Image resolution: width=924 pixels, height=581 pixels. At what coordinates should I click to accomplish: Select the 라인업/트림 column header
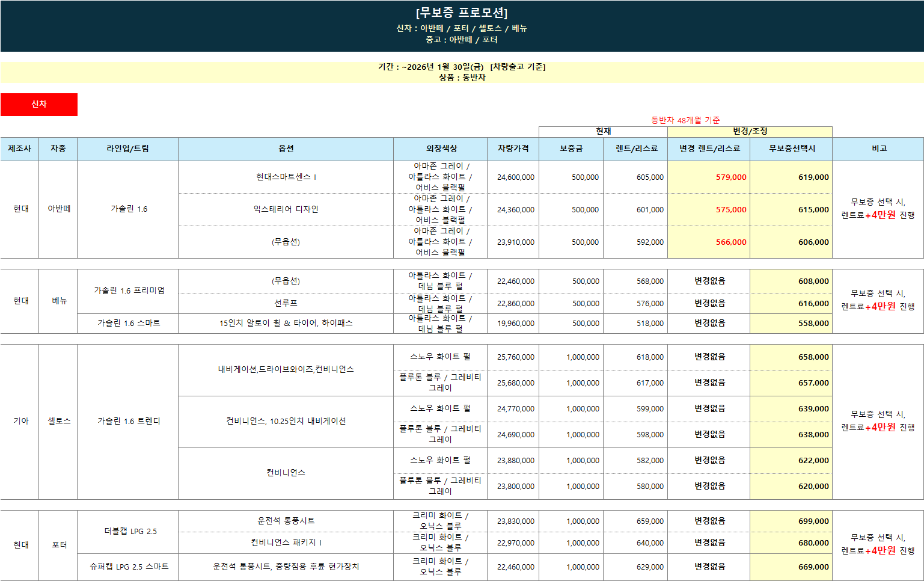(x=127, y=149)
